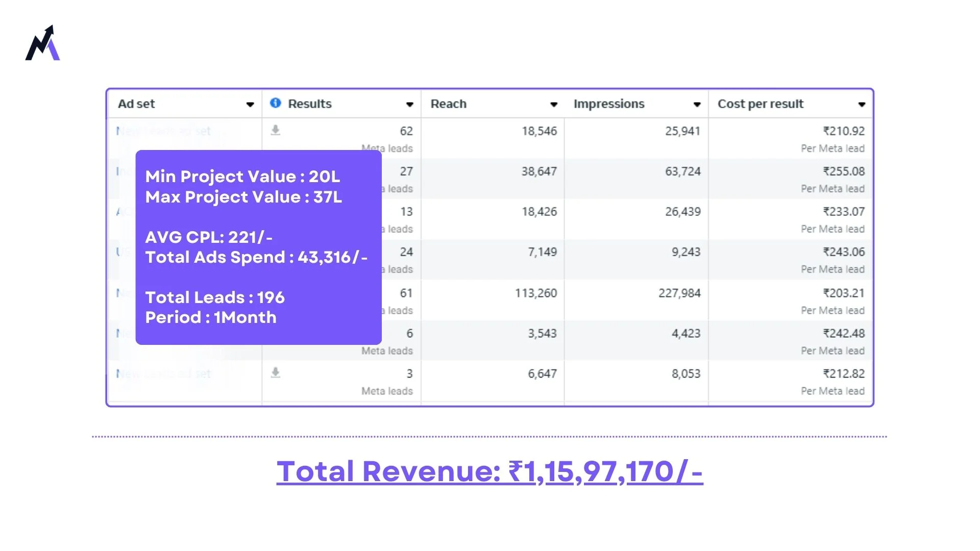Click Per Meta lead under ₹210.92

[x=832, y=148]
